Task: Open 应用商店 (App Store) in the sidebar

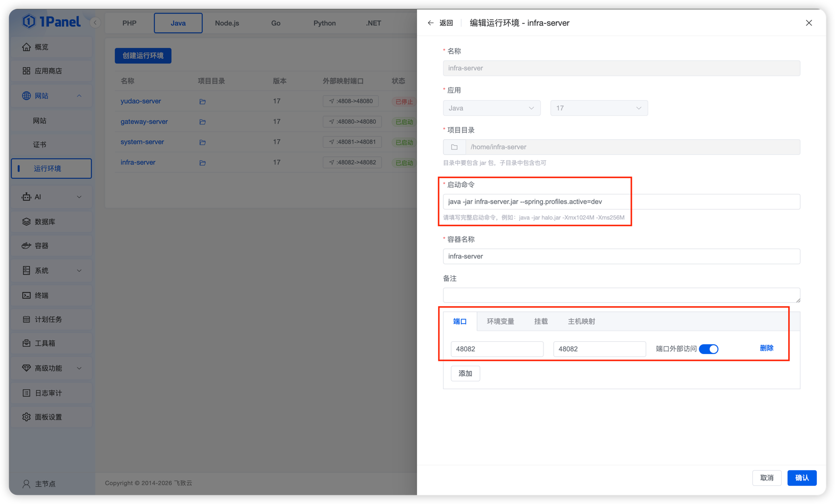Action: point(48,71)
